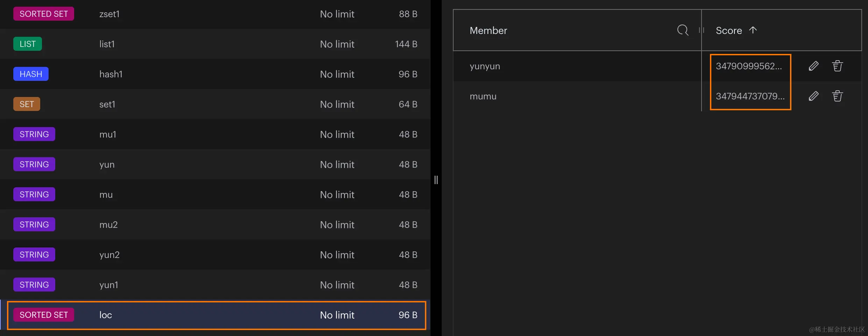Image resolution: width=868 pixels, height=336 pixels.
Task: Open the list1 key
Action: [215, 44]
